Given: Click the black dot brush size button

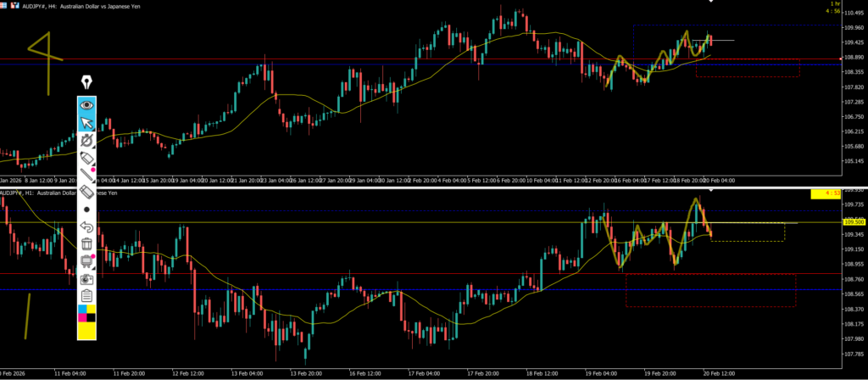Looking at the screenshot, I should [x=86, y=209].
